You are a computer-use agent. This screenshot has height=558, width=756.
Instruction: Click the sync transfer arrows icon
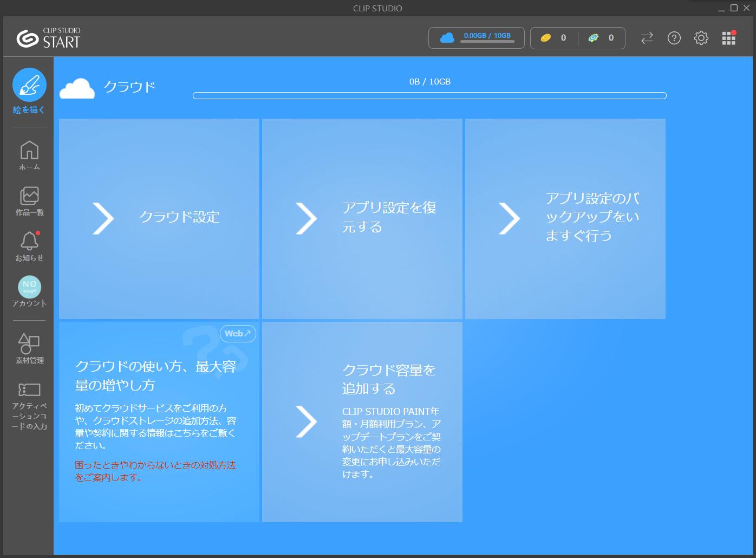pyautogui.click(x=647, y=38)
